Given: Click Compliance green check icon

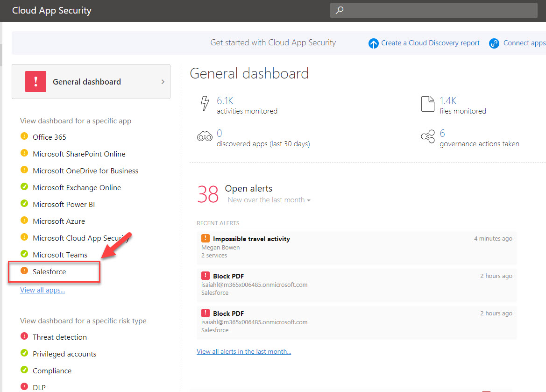Looking at the screenshot, I should pyautogui.click(x=24, y=370).
